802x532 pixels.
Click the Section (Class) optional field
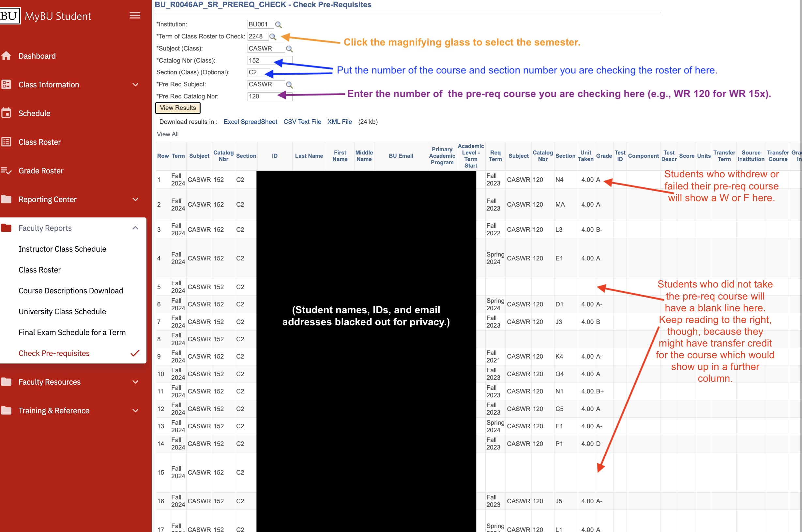click(258, 72)
